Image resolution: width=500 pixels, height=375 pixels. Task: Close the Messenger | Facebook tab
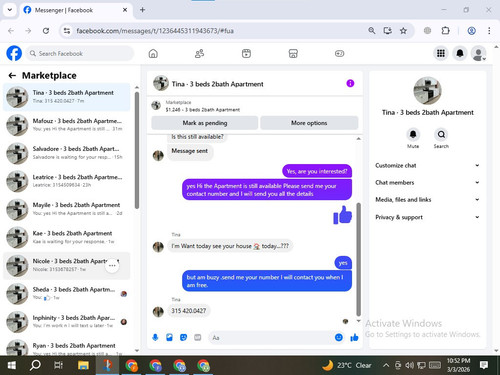click(x=125, y=10)
